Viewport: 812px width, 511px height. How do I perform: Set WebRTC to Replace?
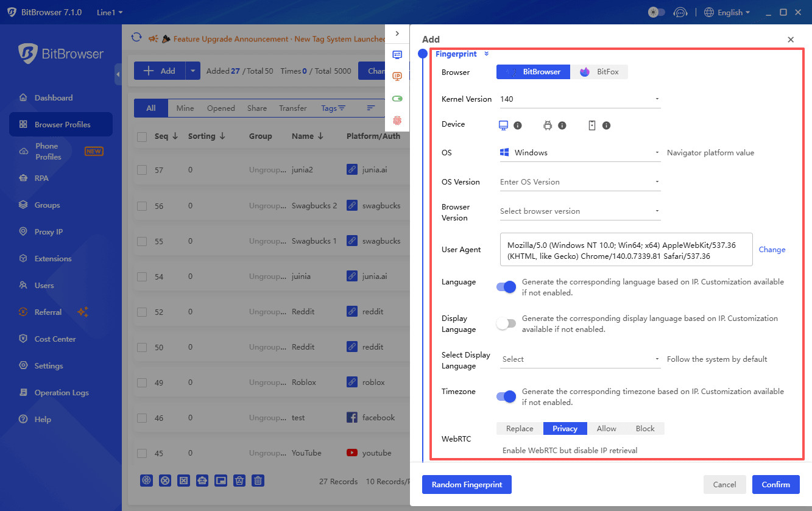[x=520, y=429]
